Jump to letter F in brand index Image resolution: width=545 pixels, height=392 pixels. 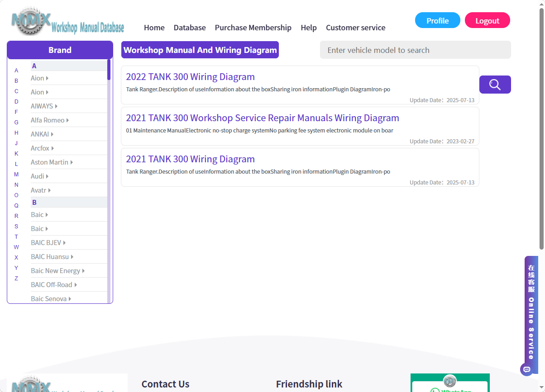(16, 112)
